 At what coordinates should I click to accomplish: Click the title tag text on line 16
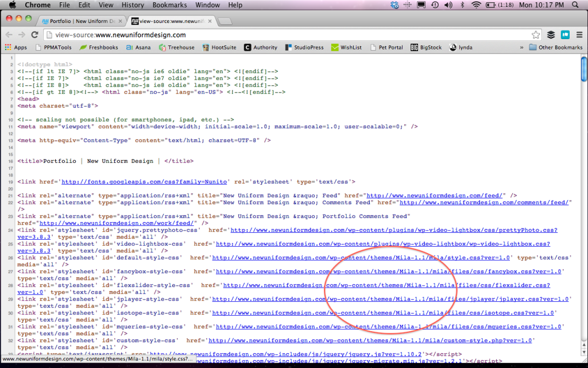(x=106, y=161)
